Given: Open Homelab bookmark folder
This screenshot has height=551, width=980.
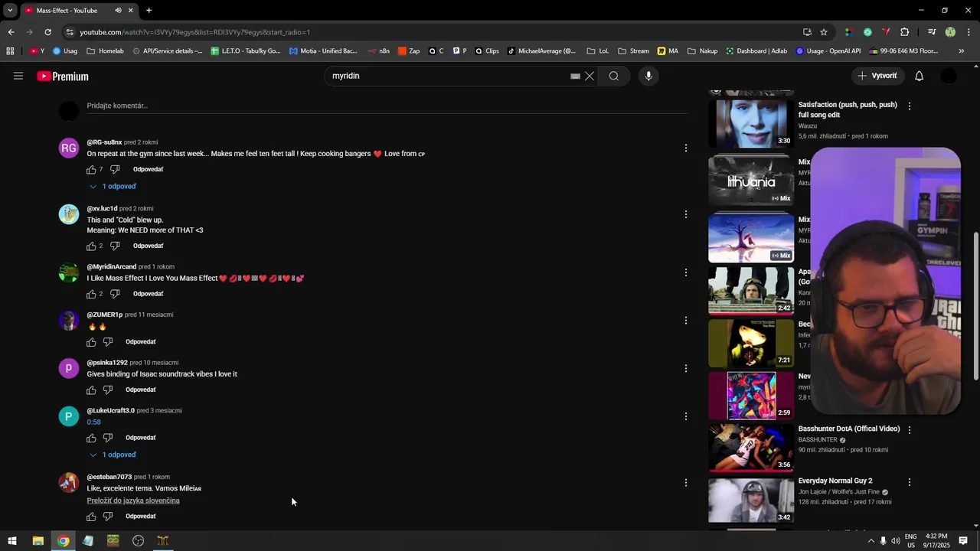Looking at the screenshot, I should point(105,51).
